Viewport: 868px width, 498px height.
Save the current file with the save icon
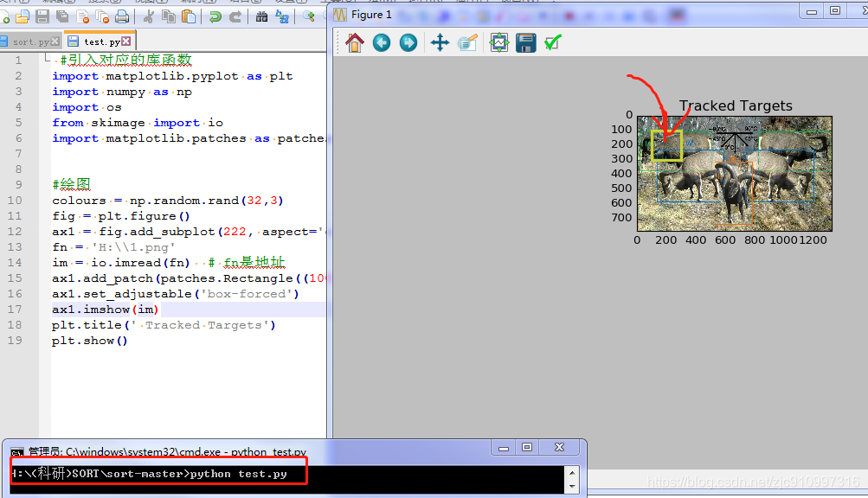point(42,16)
